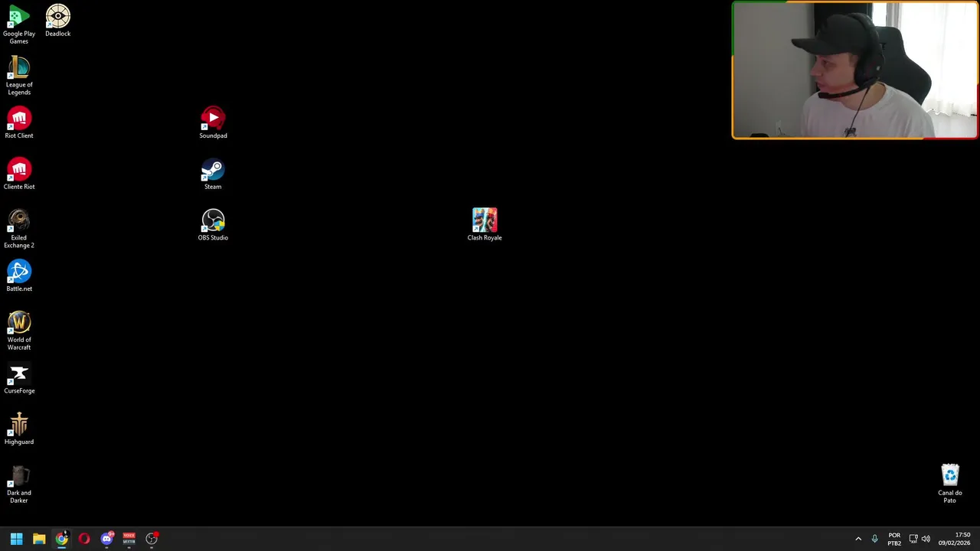Select the Soundpad desktop icon
The image size is (980, 551).
pos(213,122)
